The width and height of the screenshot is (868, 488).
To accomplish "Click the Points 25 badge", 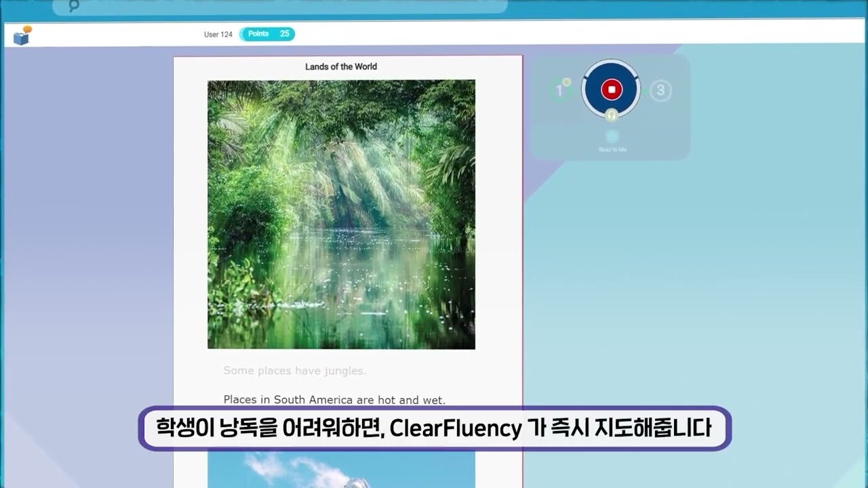I will (x=267, y=34).
